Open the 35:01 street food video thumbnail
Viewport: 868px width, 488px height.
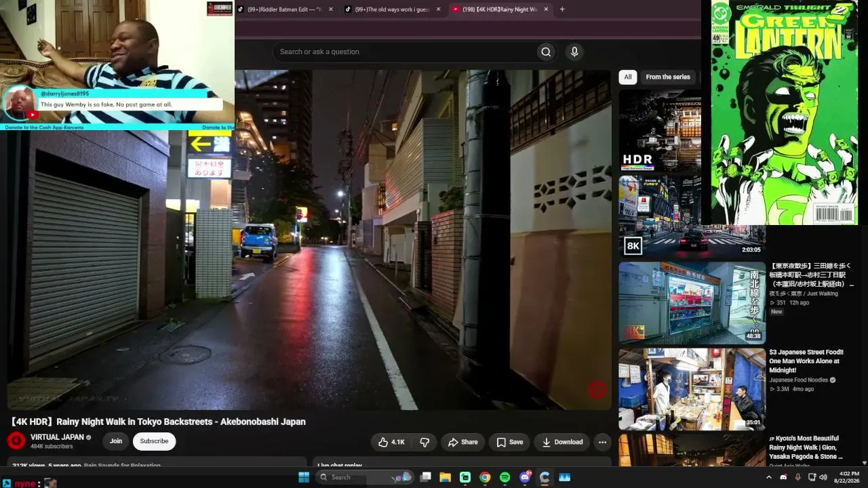pos(692,389)
